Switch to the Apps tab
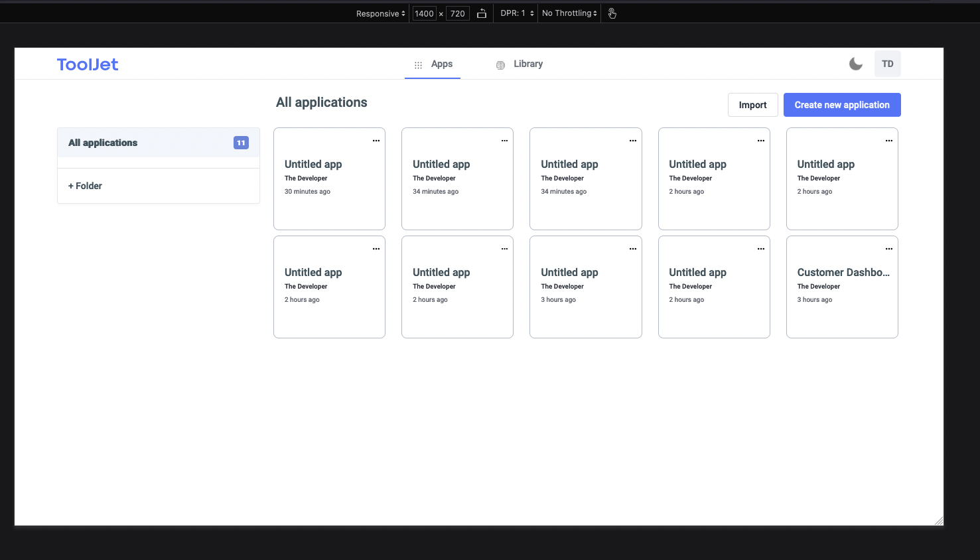 click(433, 64)
